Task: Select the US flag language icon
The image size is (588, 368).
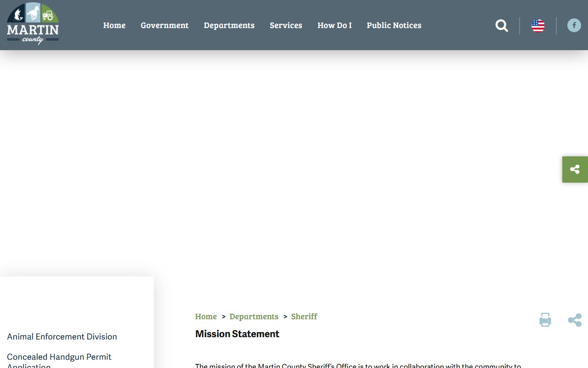Action: pyautogui.click(x=538, y=26)
